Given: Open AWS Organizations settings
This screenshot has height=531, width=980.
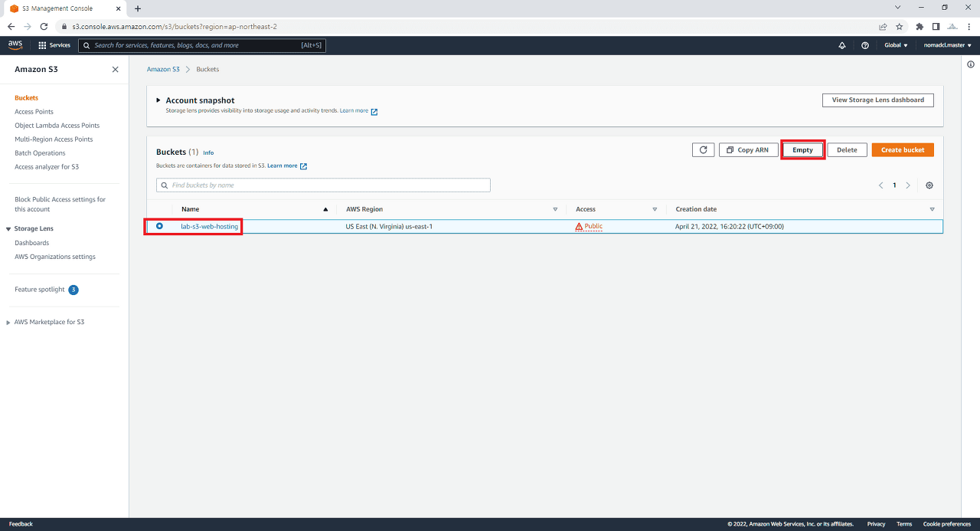Looking at the screenshot, I should click(55, 257).
